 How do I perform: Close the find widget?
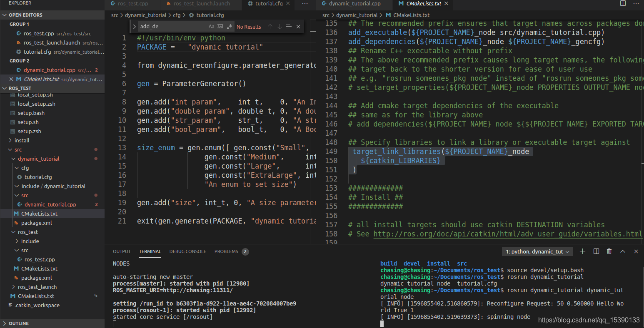click(298, 27)
